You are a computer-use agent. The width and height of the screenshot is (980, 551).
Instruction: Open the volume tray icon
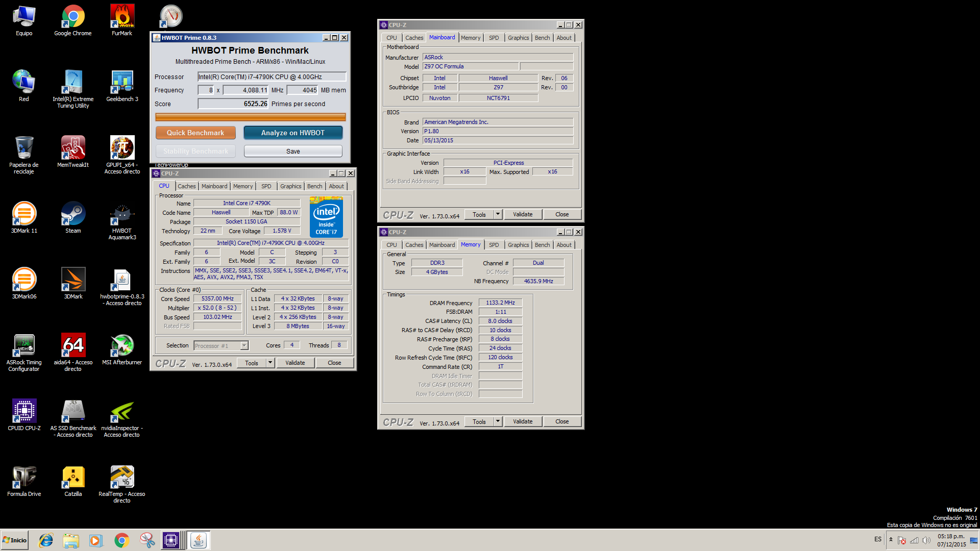pos(926,540)
